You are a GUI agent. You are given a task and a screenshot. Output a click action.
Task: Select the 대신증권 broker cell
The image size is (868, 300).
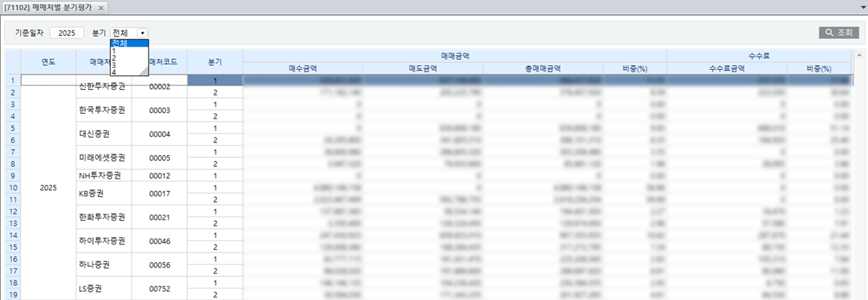click(x=104, y=133)
